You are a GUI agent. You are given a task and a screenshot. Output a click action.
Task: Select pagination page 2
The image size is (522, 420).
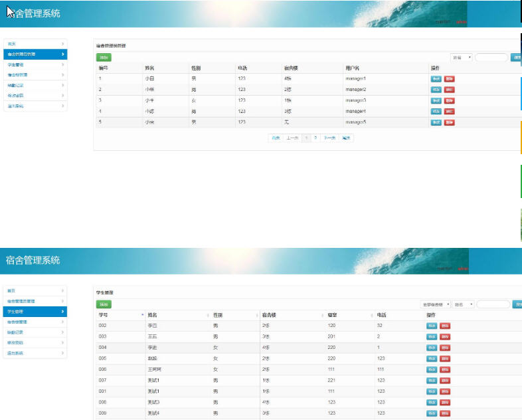coord(315,138)
